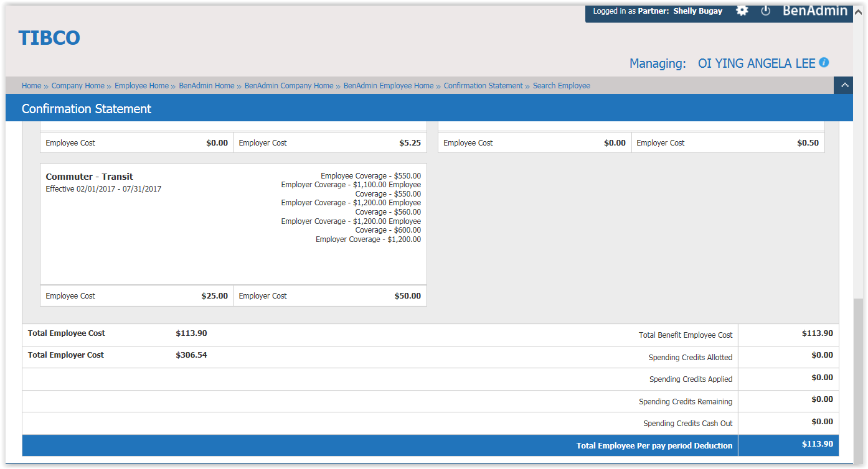The width and height of the screenshot is (868, 469).
Task: Click partner name Shelly Bugay
Action: click(x=697, y=11)
